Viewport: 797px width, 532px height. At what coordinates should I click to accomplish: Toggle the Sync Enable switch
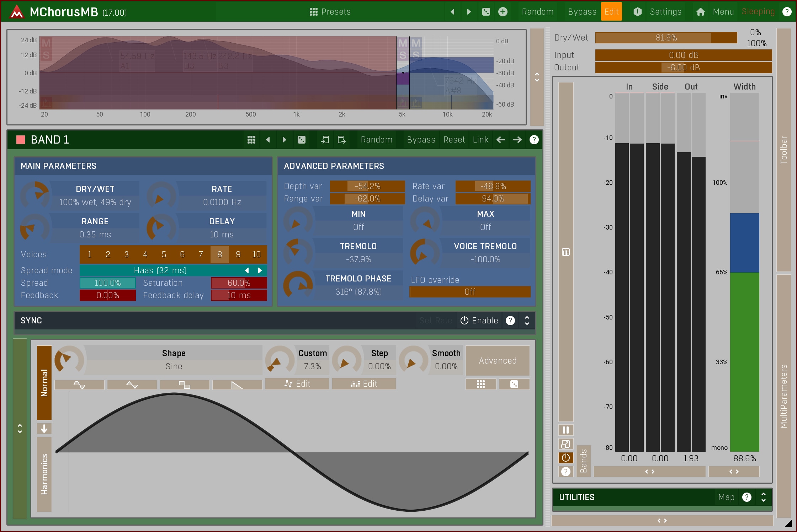479,321
